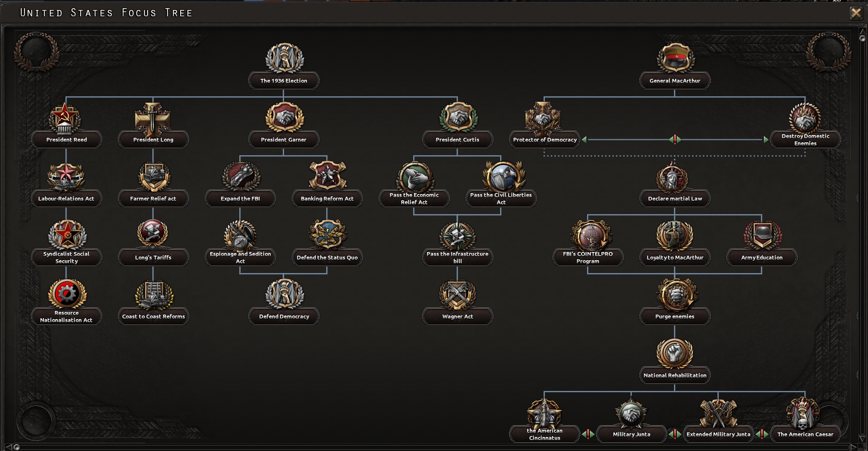The height and width of the screenshot is (451, 868).
Task: Select the President Garner handshake icon
Action: (284, 117)
